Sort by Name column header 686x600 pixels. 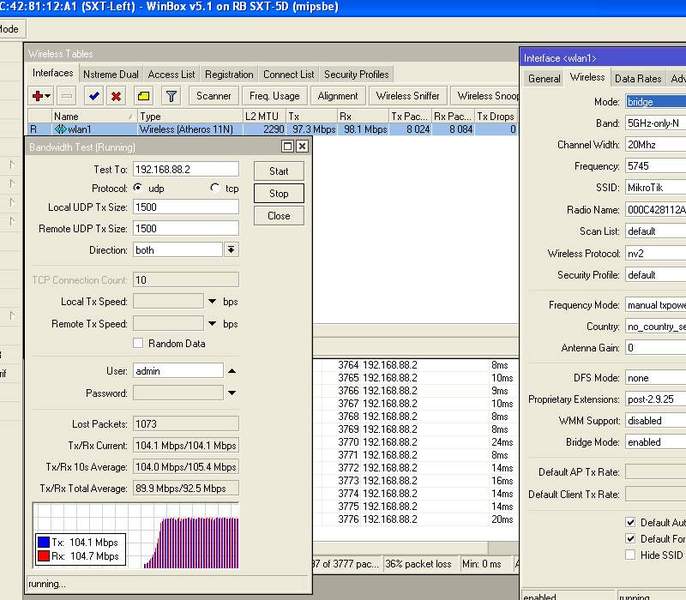click(94, 116)
